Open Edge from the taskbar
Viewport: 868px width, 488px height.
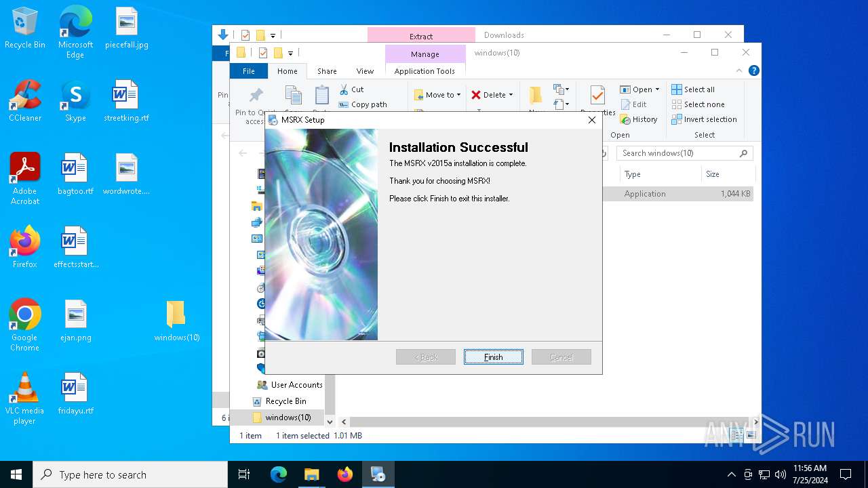coord(279,474)
